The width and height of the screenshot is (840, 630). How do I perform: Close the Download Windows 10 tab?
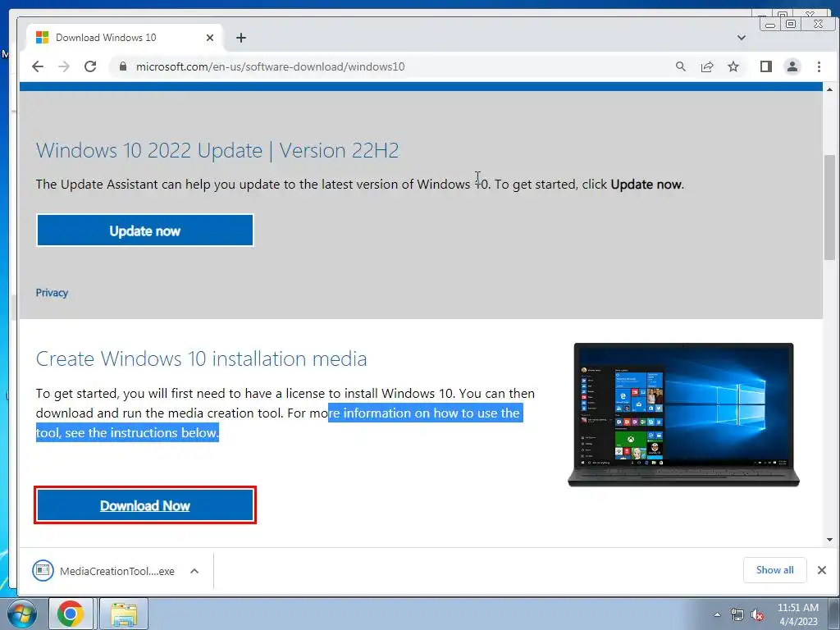[x=209, y=38]
